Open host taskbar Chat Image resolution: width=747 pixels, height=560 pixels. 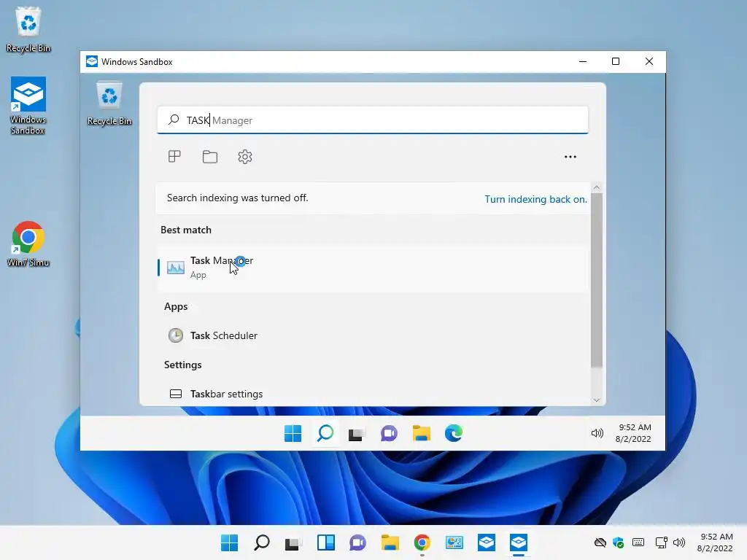tap(357, 542)
